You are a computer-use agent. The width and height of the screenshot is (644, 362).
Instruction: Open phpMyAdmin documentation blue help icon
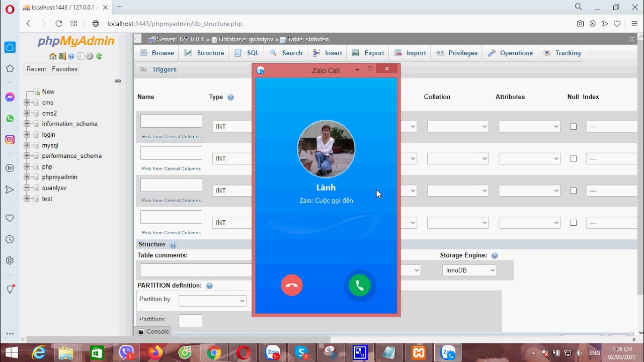71,56
